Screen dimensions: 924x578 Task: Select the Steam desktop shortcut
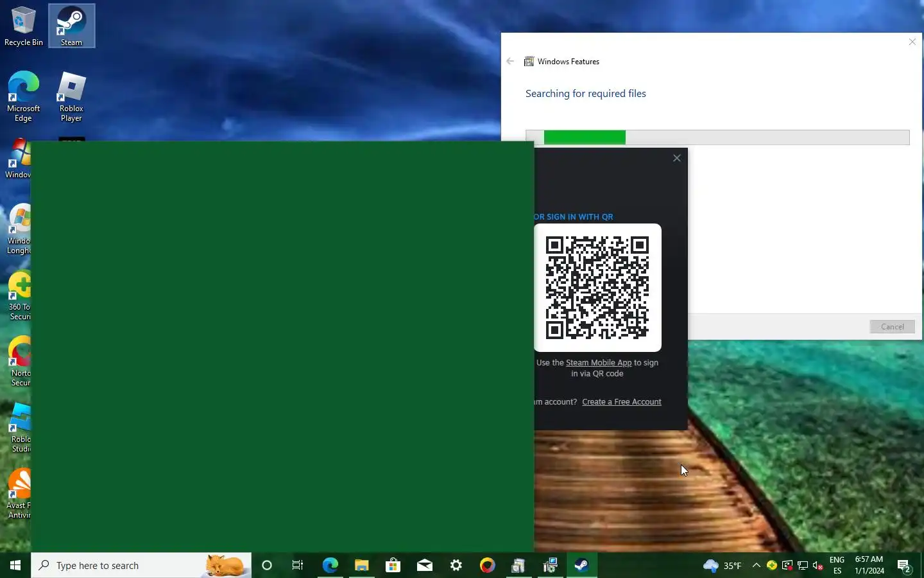(x=71, y=26)
